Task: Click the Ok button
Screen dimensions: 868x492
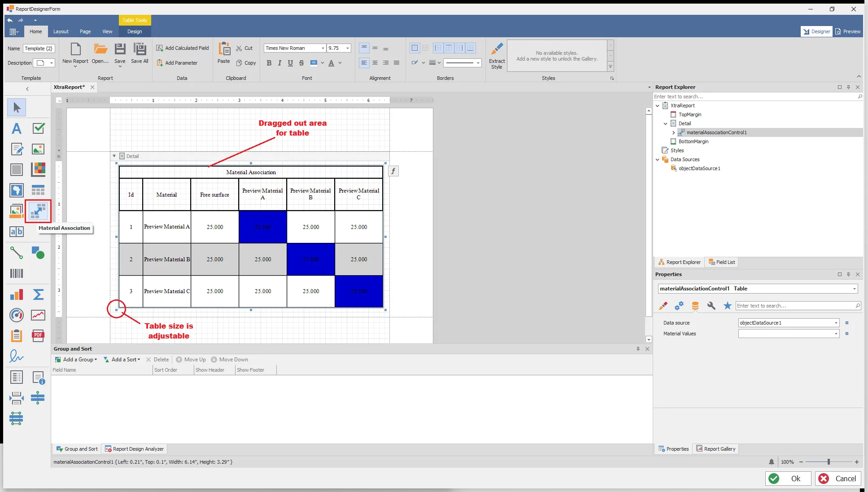Action: pyautogui.click(x=788, y=479)
